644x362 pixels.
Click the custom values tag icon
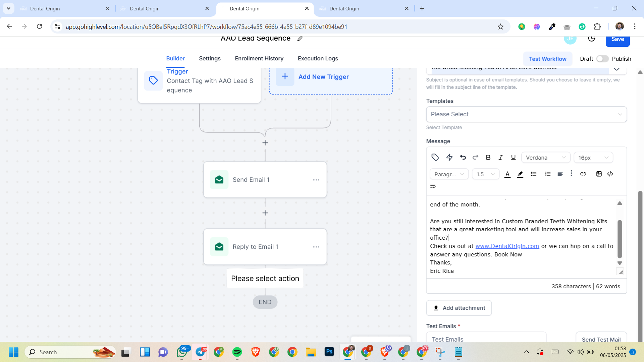click(435, 157)
